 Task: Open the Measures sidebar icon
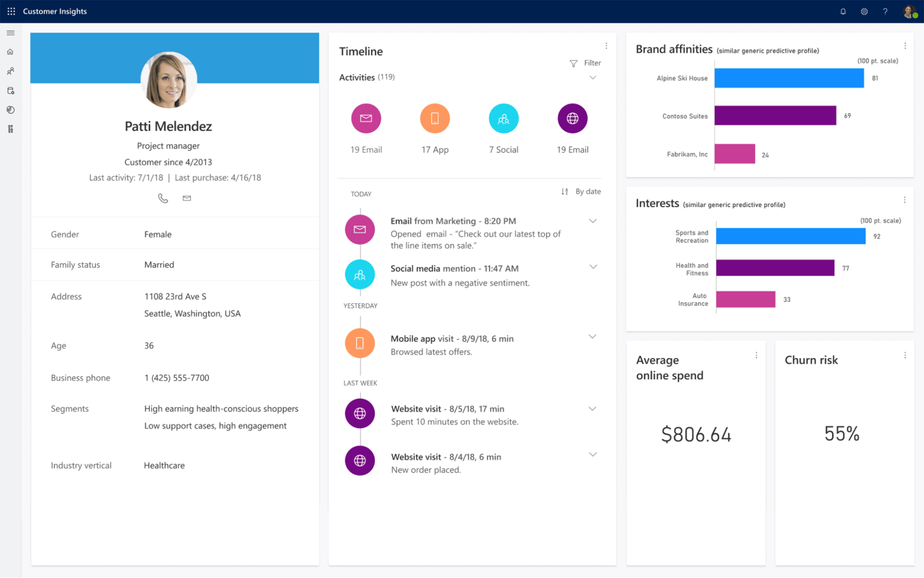[10, 129]
